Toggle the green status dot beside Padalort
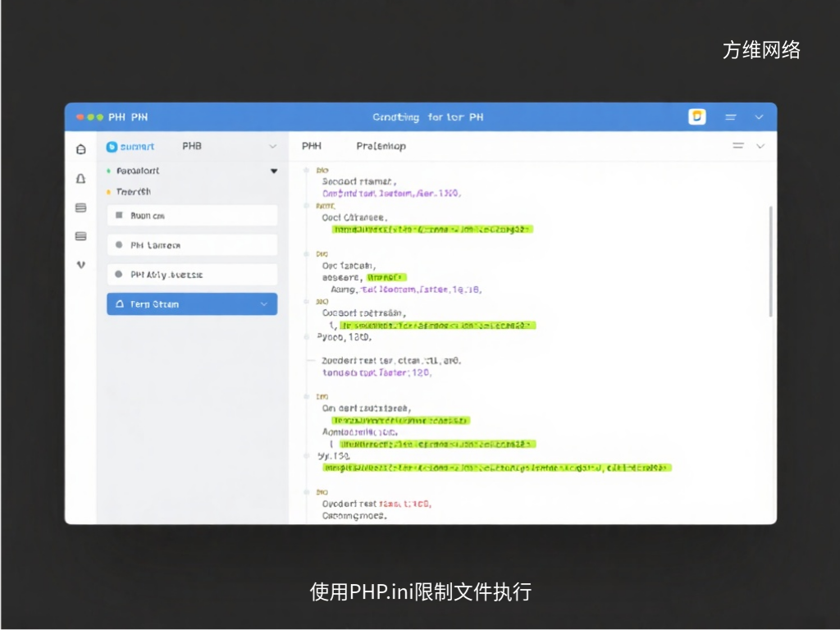 coord(107,171)
